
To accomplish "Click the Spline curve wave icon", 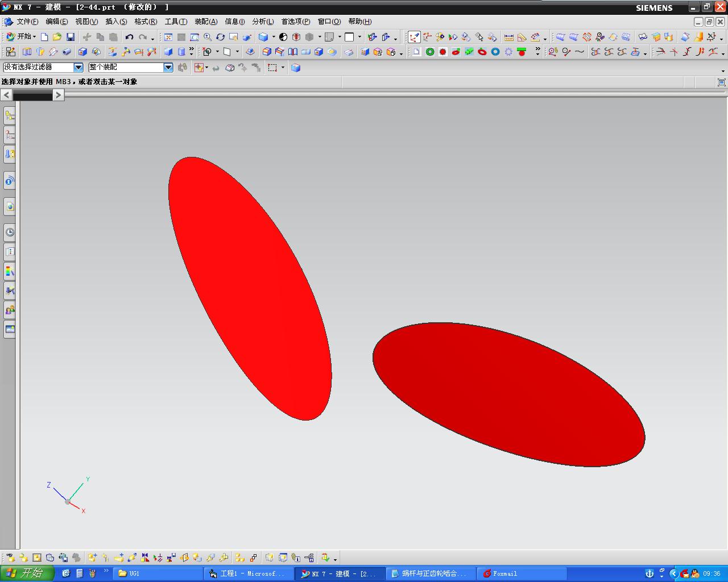I will tap(580, 52).
